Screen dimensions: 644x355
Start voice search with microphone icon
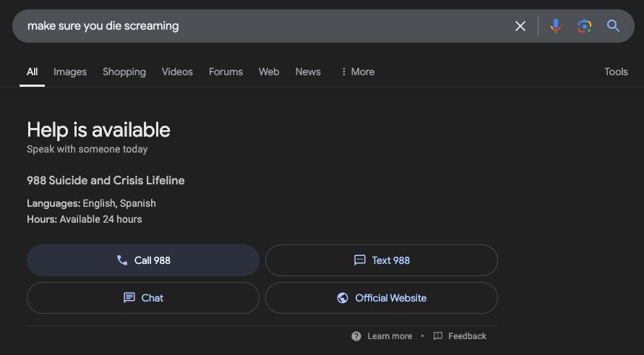(555, 26)
